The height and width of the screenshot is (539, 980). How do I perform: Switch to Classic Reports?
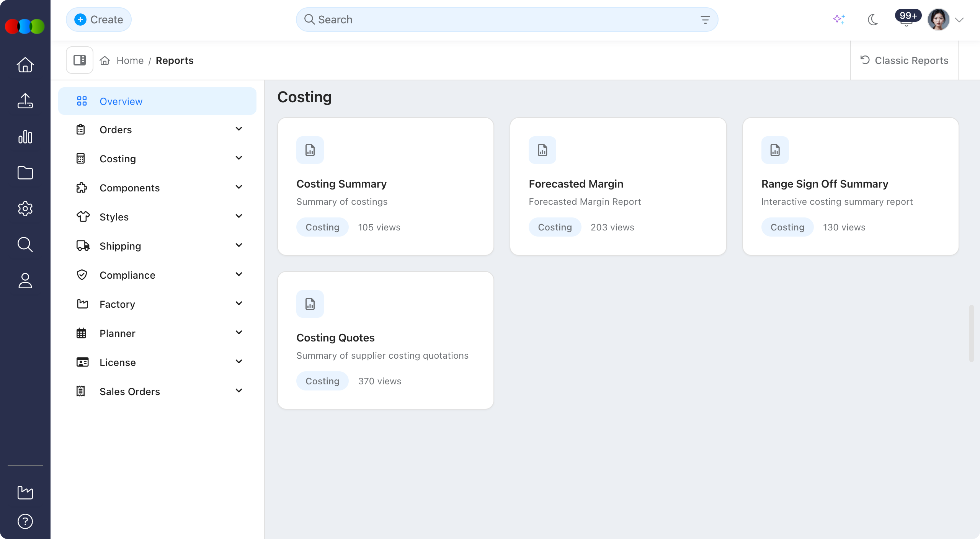click(904, 60)
